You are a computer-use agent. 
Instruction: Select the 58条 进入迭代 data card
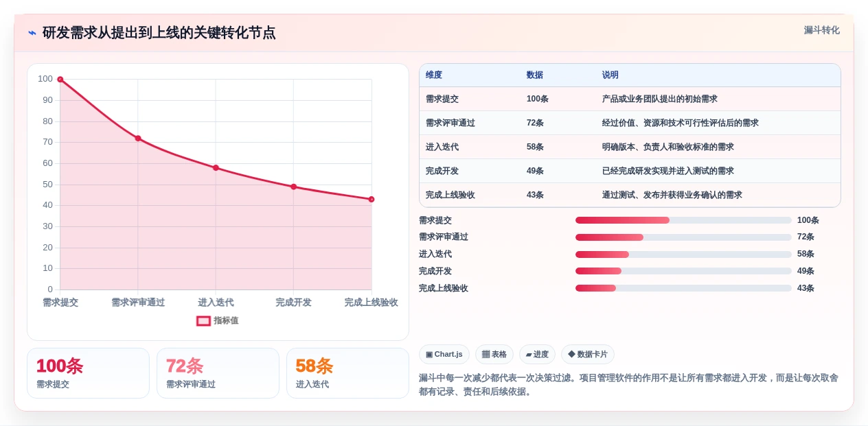click(347, 373)
